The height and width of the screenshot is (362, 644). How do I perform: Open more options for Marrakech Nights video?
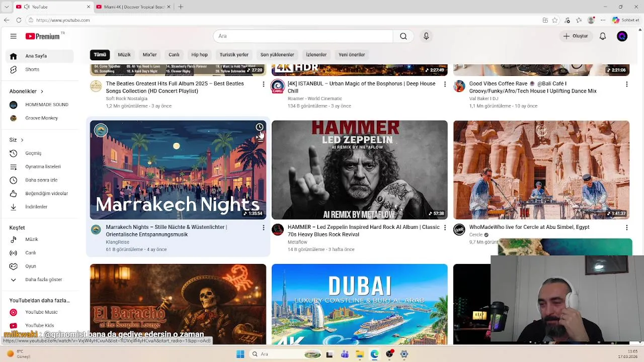point(263,228)
